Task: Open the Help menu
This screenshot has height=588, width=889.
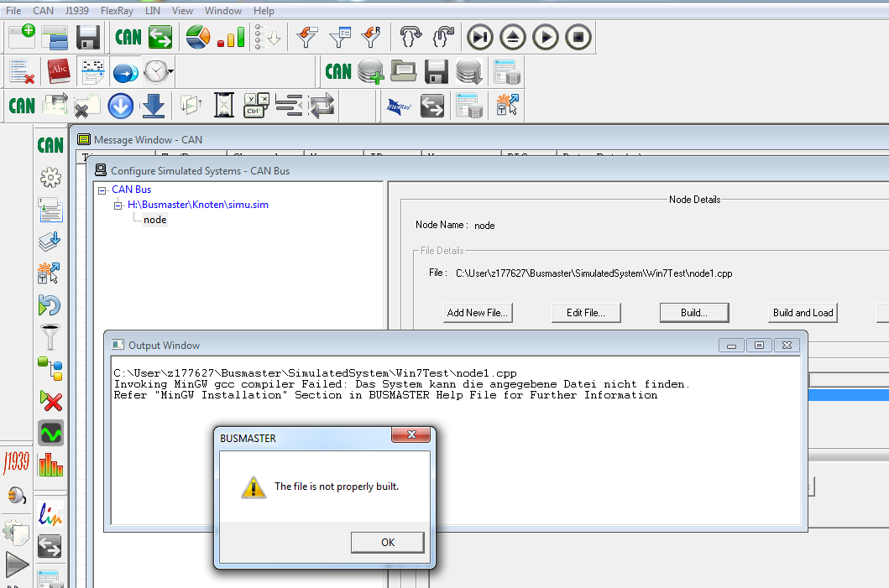Action: coord(264,11)
